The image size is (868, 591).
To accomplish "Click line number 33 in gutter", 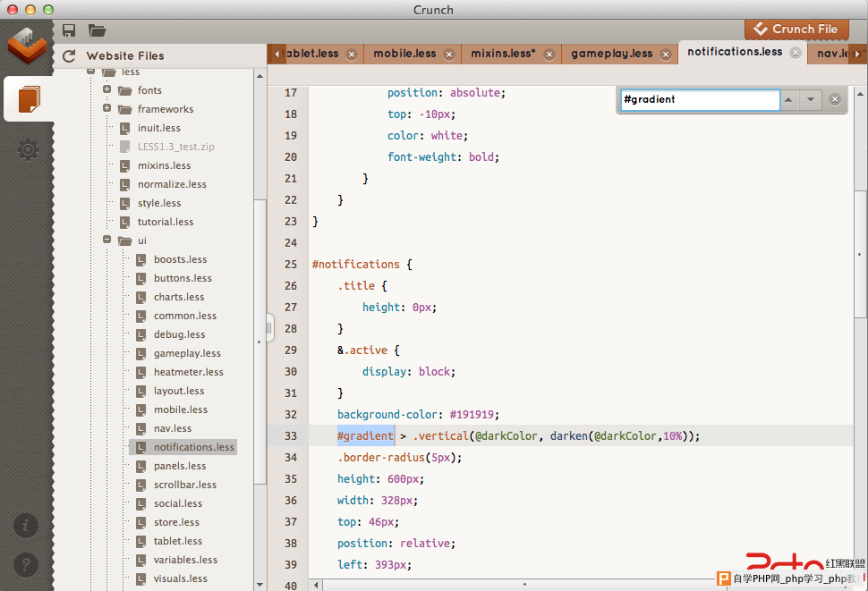I will [x=291, y=436].
